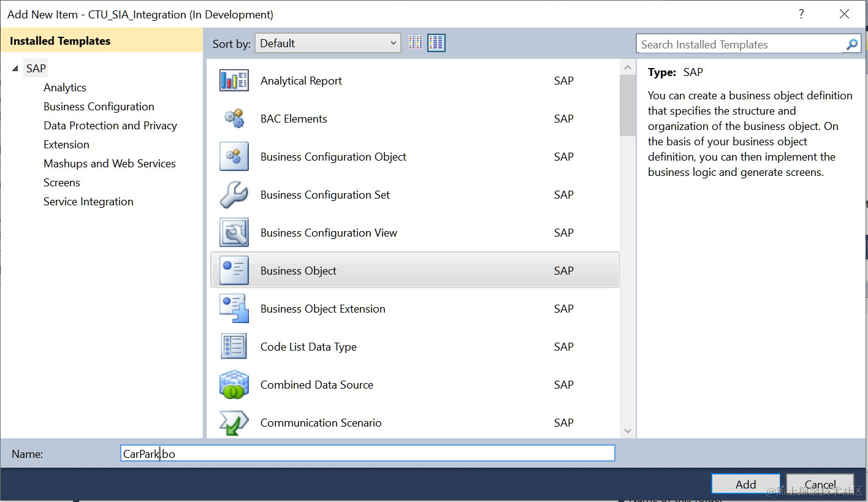
Task: Select Data Protection and Privacy category
Action: [110, 126]
